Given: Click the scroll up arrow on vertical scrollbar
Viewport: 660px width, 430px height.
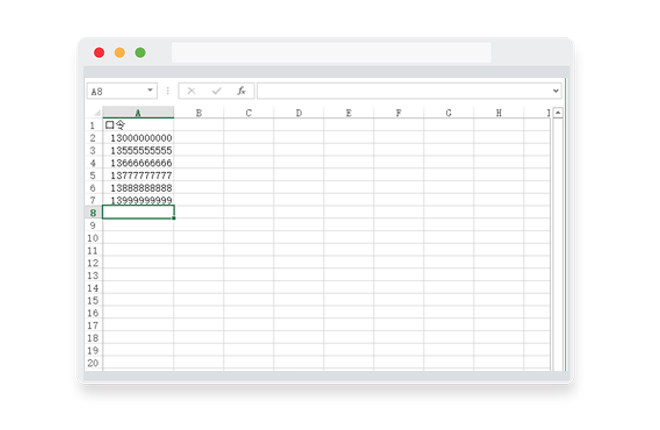Looking at the screenshot, I should click(x=558, y=113).
